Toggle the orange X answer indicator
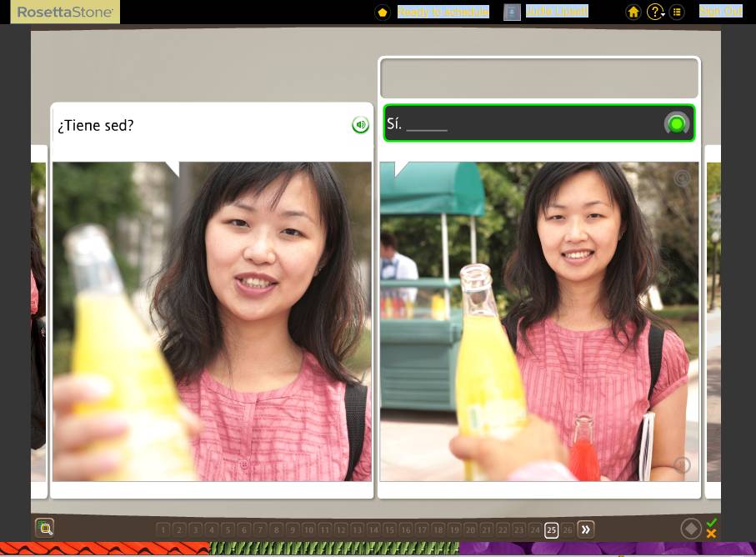This screenshot has height=557, width=756. click(x=711, y=534)
